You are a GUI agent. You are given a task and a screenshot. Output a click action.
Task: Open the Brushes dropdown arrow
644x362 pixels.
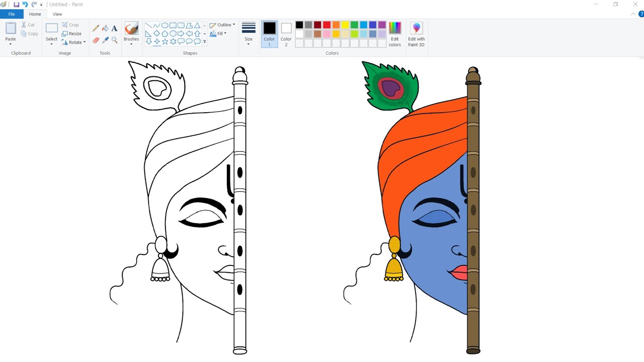tap(131, 44)
